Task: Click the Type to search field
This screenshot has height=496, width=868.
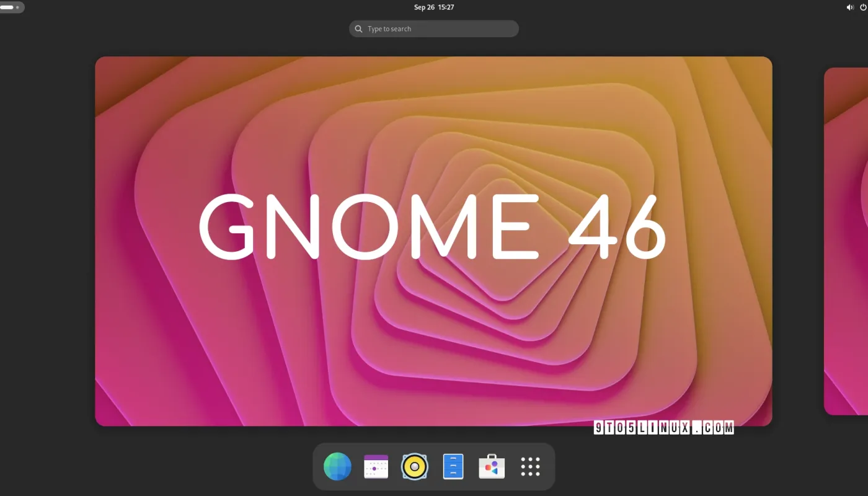Action: point(434,29)
